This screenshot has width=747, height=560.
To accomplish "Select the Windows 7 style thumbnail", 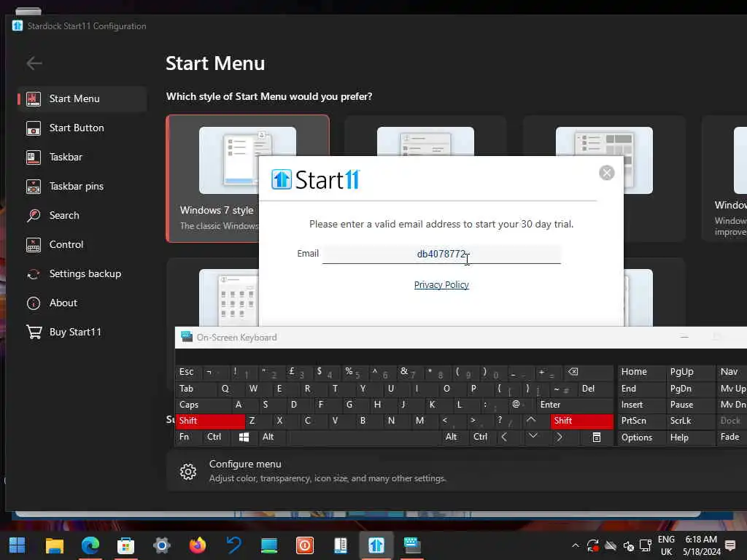I will [x=247, y=160].
